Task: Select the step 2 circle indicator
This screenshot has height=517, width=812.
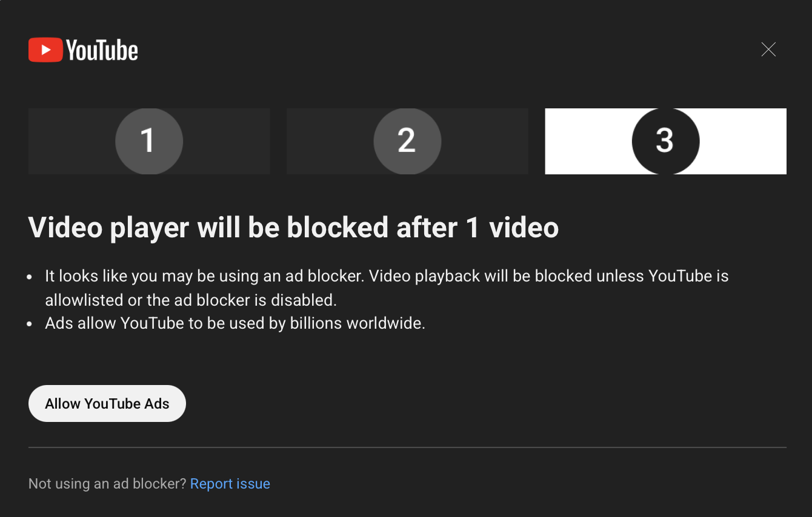Action: [407, 141]
